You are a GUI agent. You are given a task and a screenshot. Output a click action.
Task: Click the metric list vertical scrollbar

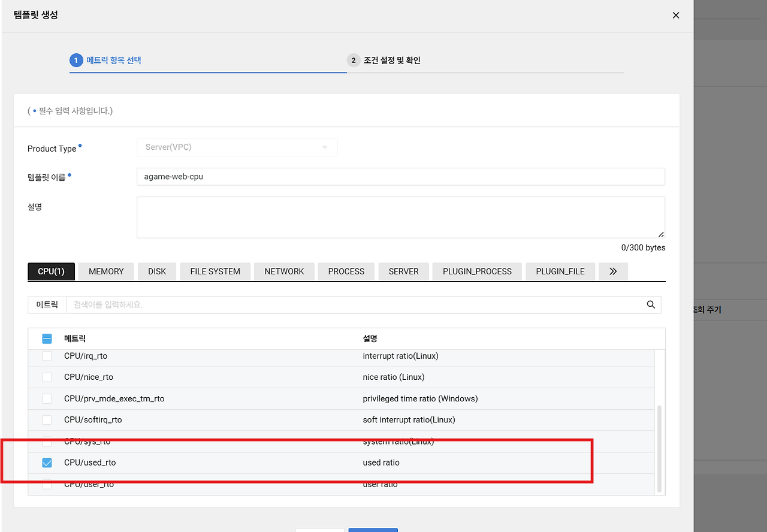tap(660, 449)
